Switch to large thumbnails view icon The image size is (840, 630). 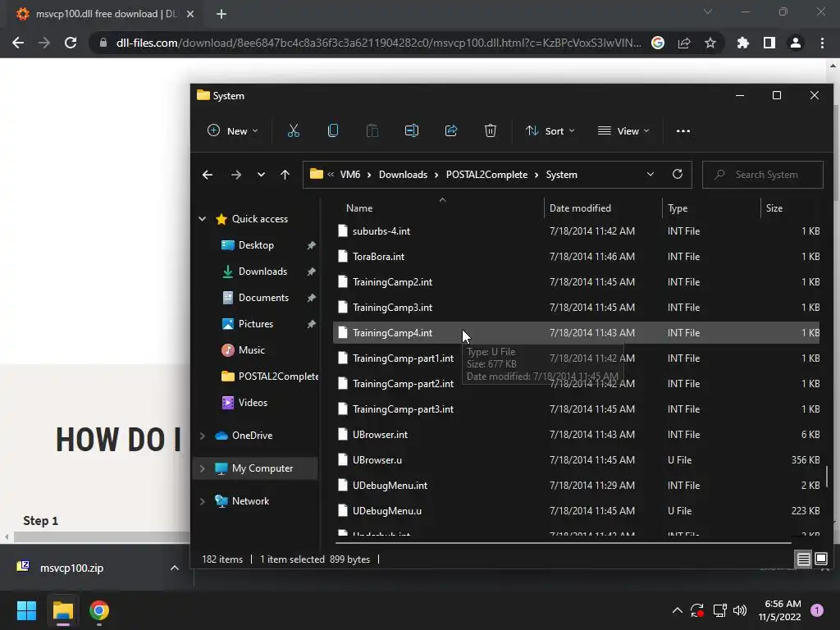[820, 559]
